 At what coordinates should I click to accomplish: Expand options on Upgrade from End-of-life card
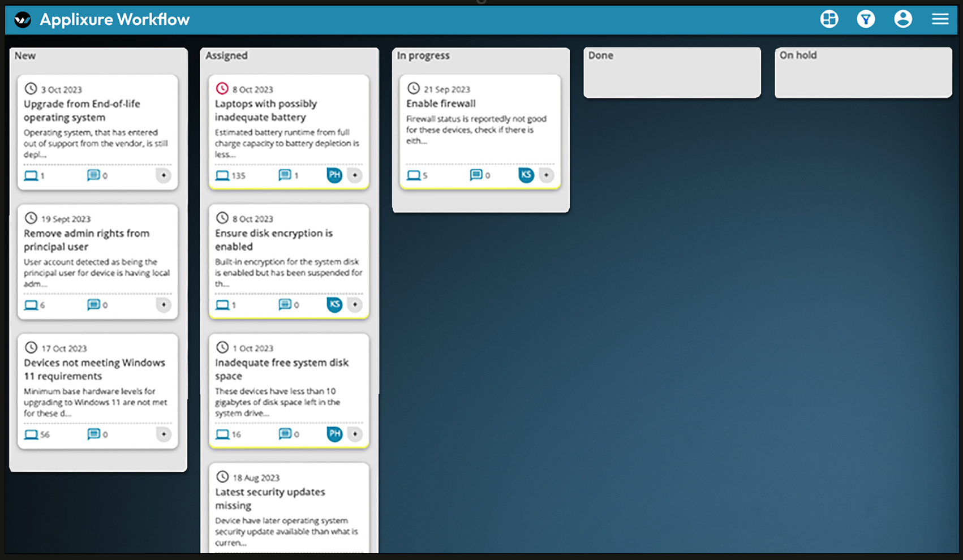coord(164,176)
